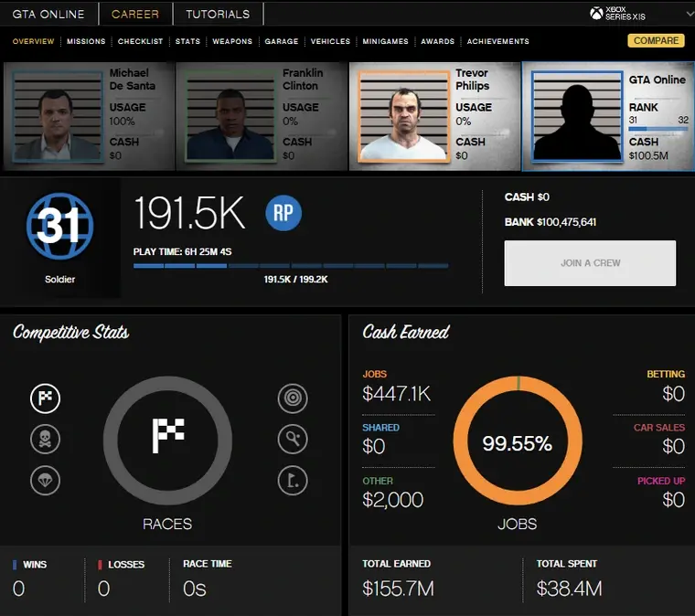This screenshot has height=616, width=695.
Task: Click the orange Jobs donut chart
Action: pyautogui.click(x=518, y=441)
